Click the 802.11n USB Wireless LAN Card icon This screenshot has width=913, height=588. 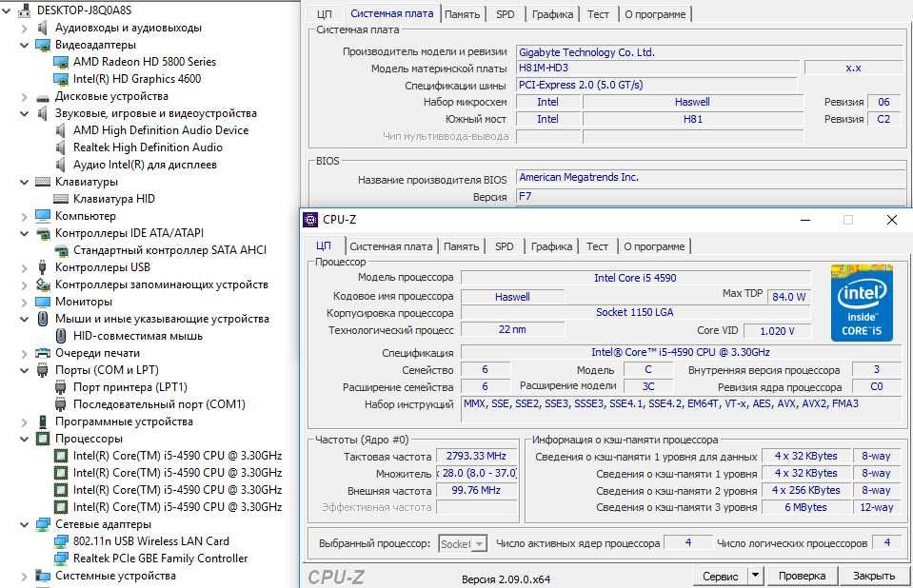pos(61,541)
